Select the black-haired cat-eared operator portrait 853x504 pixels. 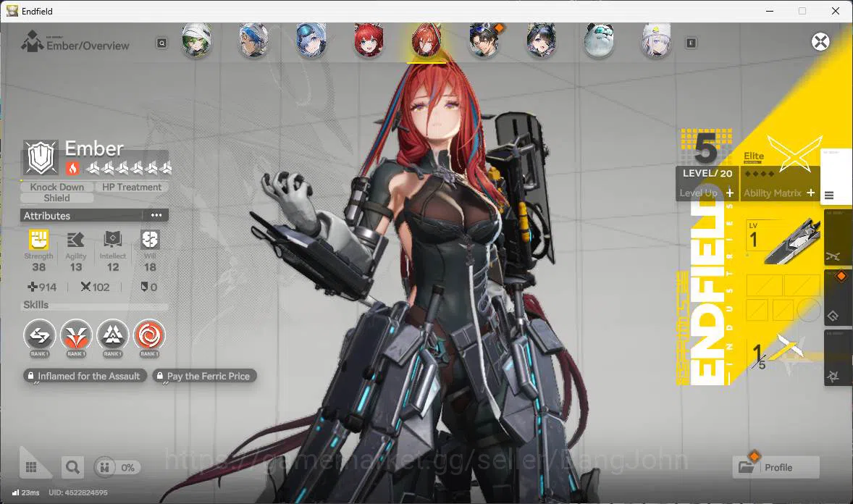tap(542, 41)
